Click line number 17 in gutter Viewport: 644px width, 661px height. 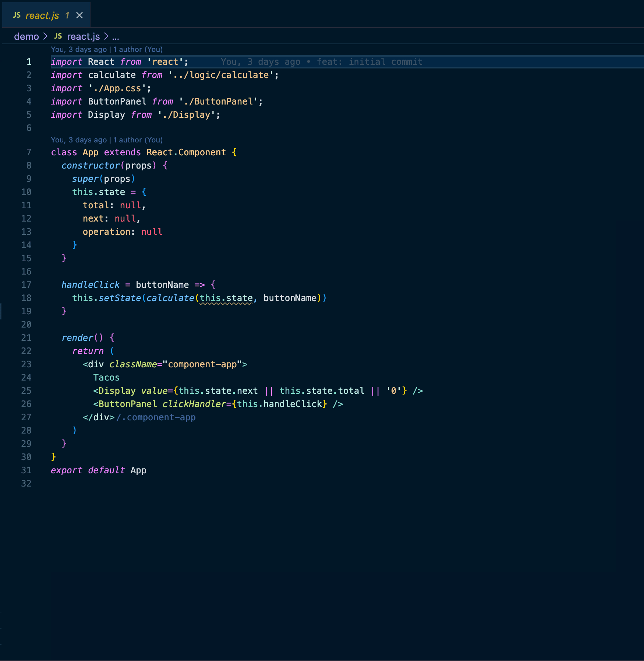[x=26, y=285]
